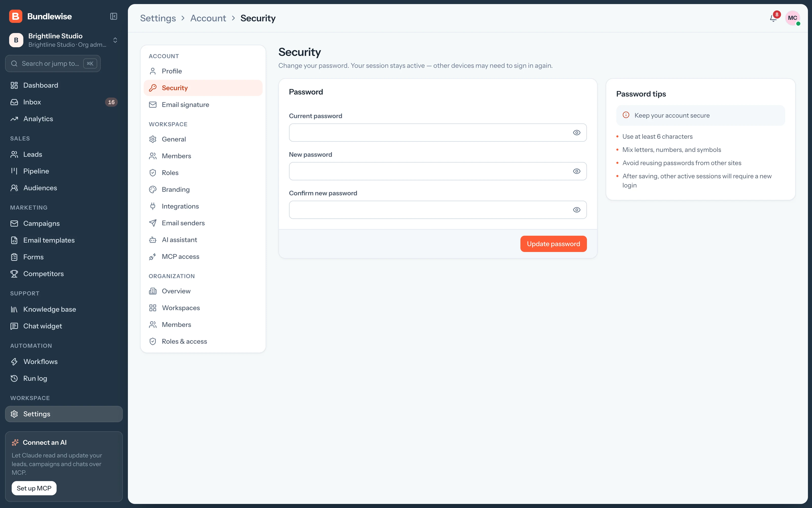Click the Analytics trend icon
The image size is (812, 508).
(14, 119)
